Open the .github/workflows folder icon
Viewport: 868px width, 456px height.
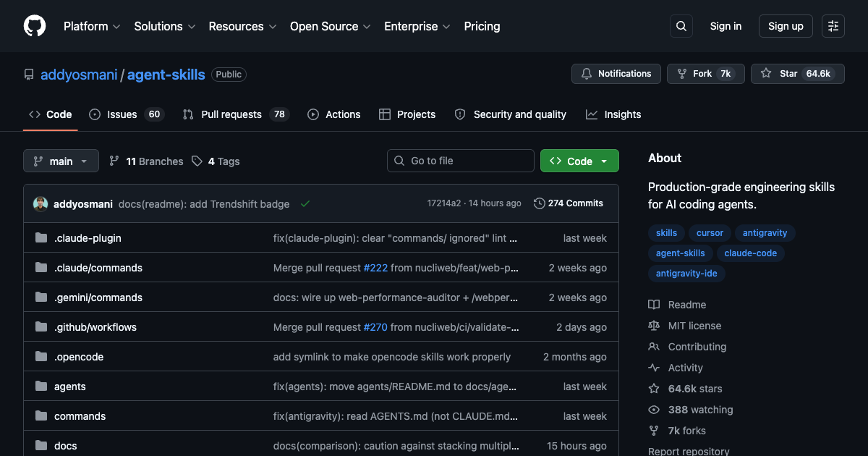tap(41, 327)
